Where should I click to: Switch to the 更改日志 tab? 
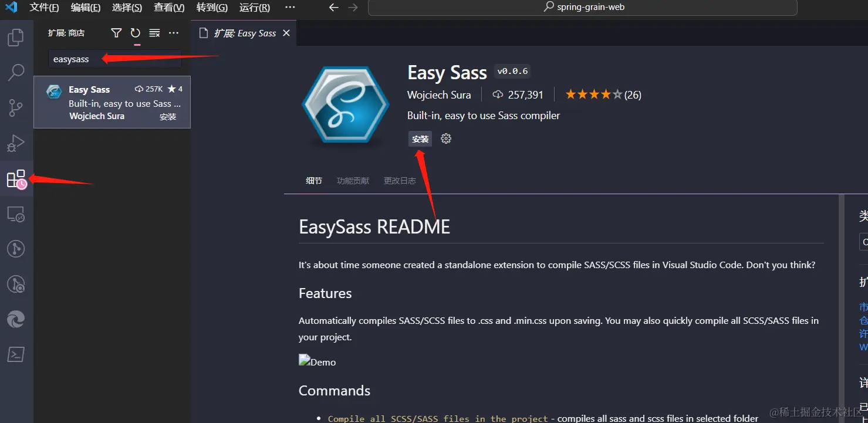point(400,181)
